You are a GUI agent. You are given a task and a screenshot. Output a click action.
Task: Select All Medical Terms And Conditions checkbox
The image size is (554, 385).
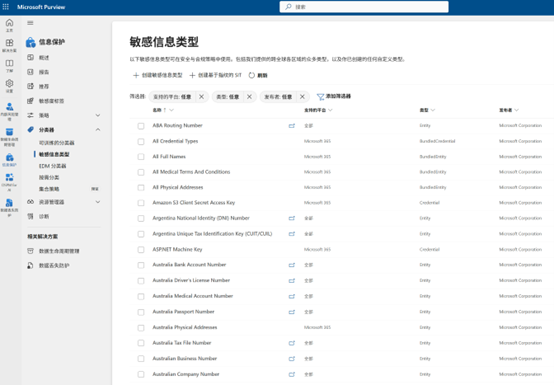tap(141, 172)
